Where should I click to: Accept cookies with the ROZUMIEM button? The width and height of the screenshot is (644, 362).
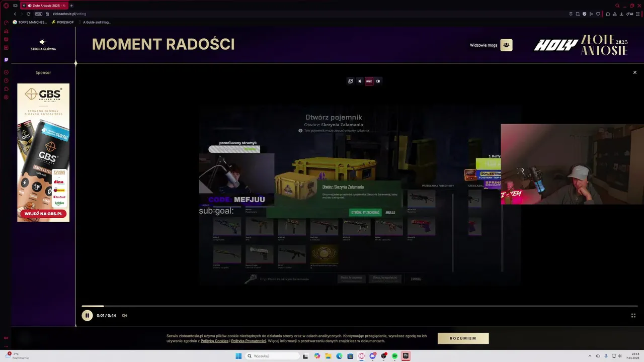463,338
